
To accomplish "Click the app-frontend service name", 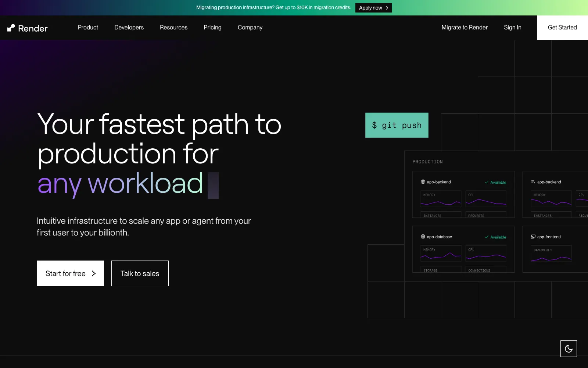I will coord(549,237).
